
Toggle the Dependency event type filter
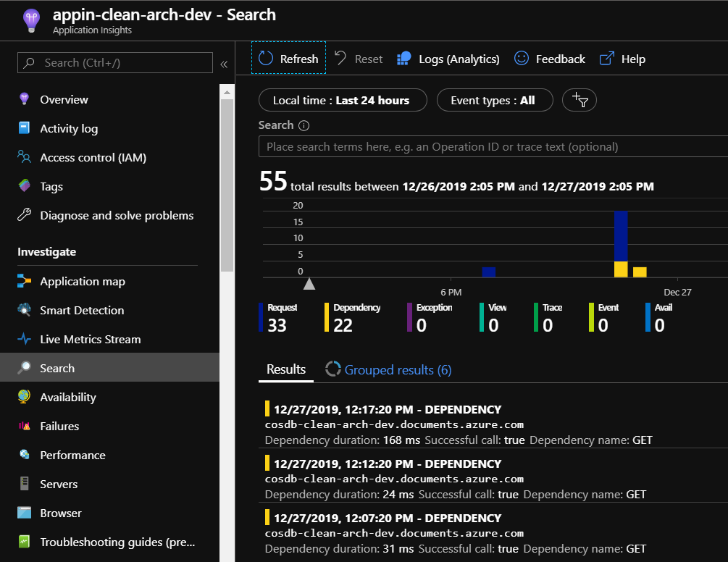(352, 318)
